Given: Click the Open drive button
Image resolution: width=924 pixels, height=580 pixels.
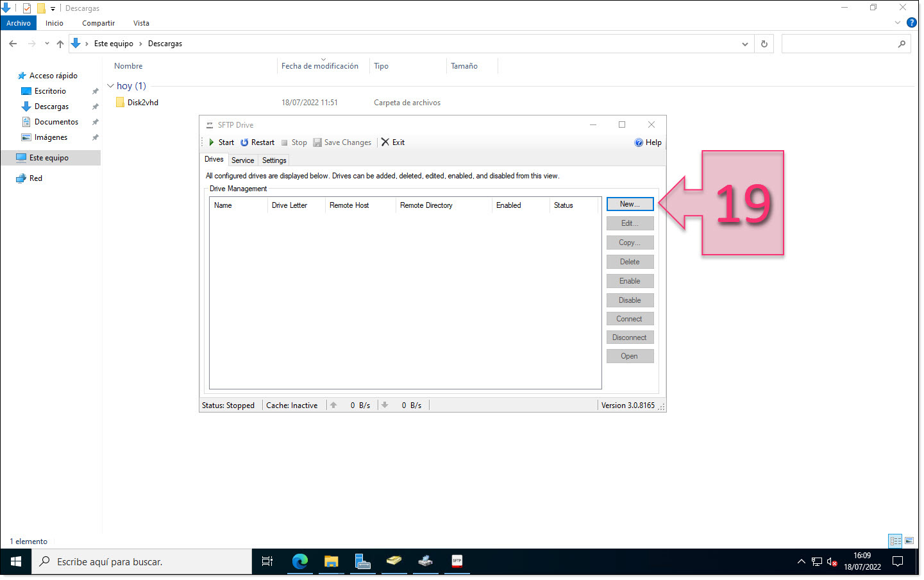Looking at the screenshot, I should (630, 356).
